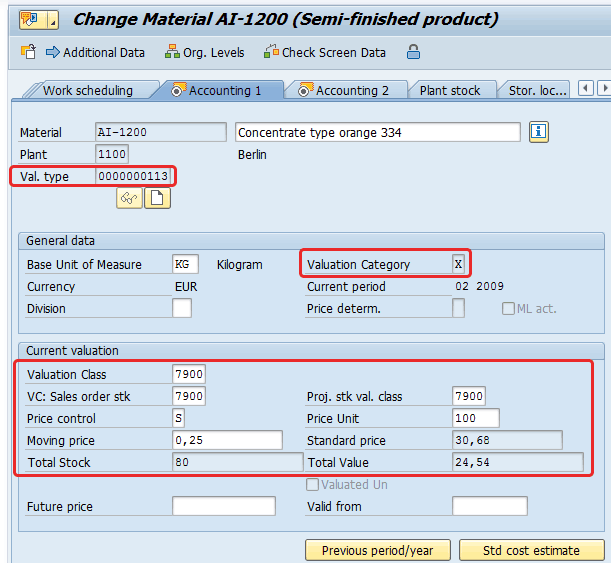Click the padlock icon in toolbar
The image size is (611, 563).
coord(413,52)
